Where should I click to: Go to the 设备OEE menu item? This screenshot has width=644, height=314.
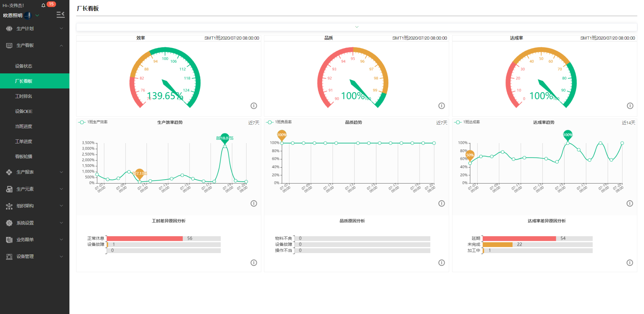click(23, 111)
